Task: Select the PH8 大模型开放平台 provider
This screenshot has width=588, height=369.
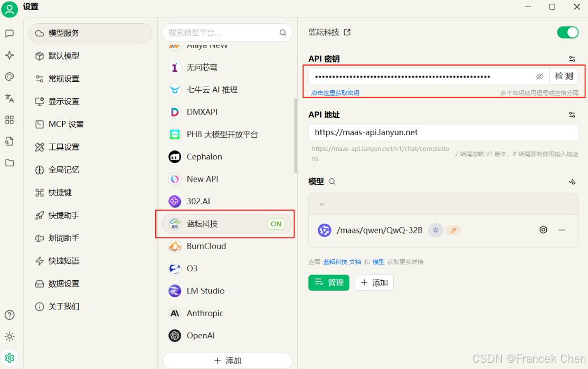Action: [x=227, y=134]
